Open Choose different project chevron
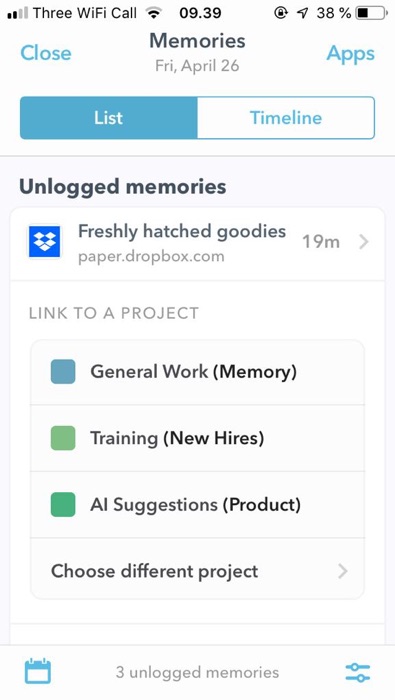 (342, 571)
